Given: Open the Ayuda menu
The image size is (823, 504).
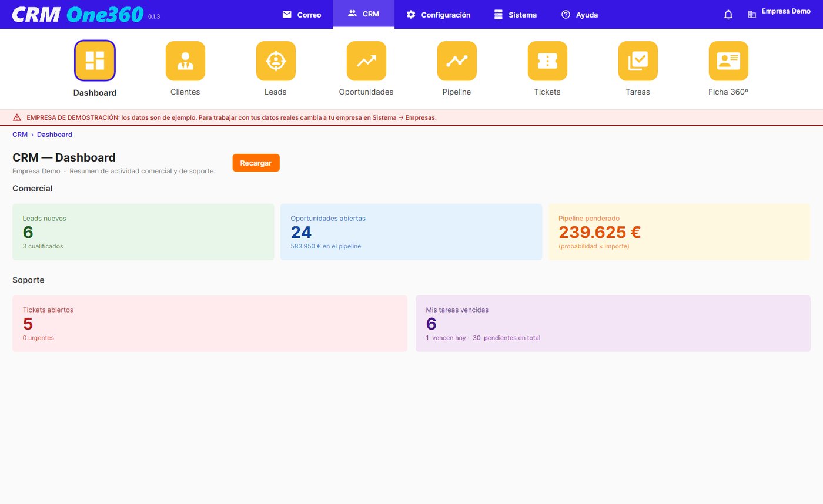Looking at the screenshot, I should tap(579, 14).
